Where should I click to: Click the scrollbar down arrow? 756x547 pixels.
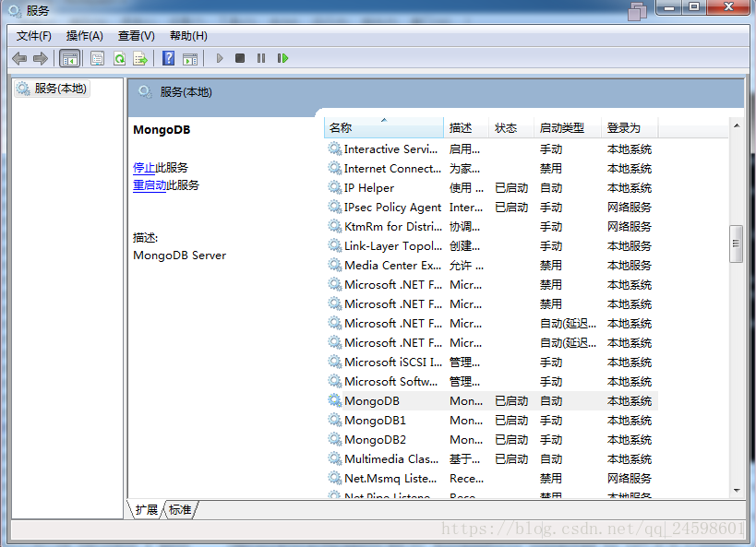737,491
